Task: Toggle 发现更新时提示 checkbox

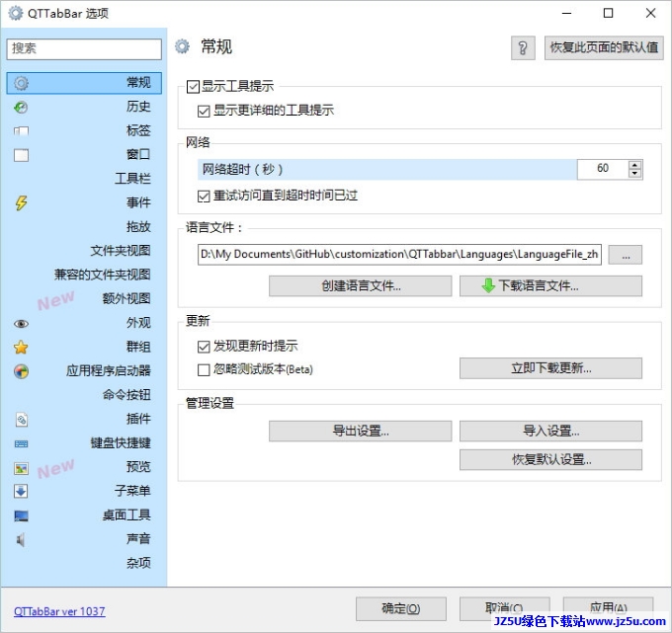Action: (x=204, y=346)
